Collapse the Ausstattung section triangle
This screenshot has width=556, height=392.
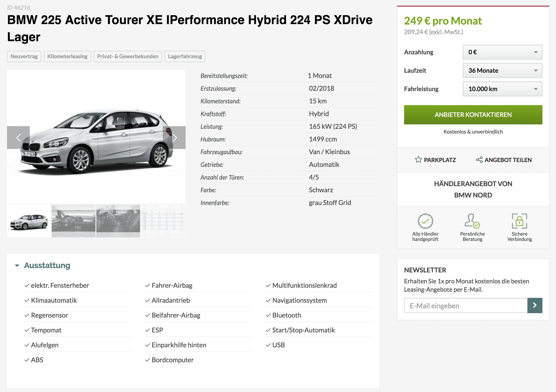[17, 266]
